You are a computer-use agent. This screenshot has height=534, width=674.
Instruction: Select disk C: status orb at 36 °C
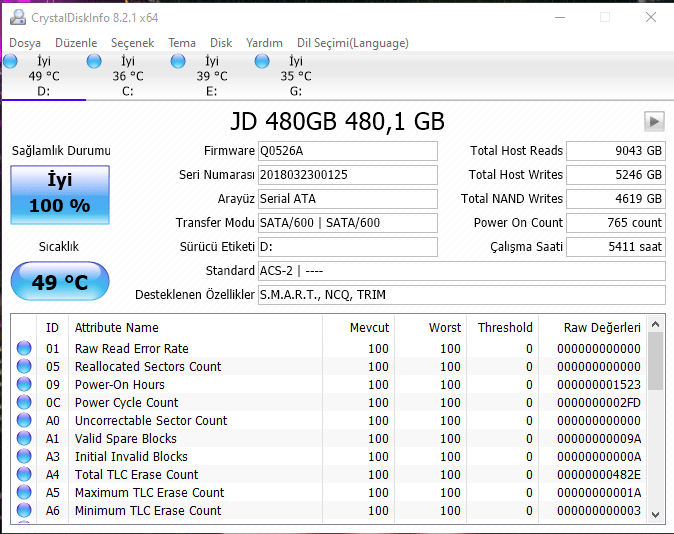point(94,62)
